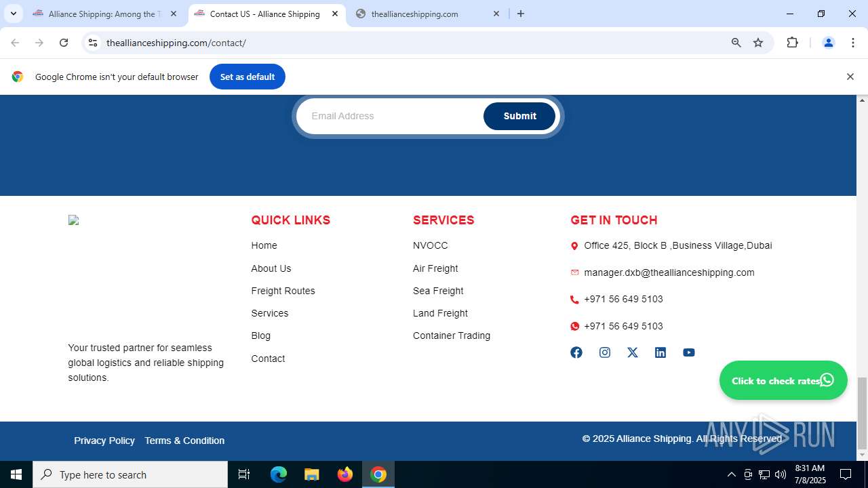Open the NVOCC service link
The image size is (868, 488).
[x=430, y=245]
